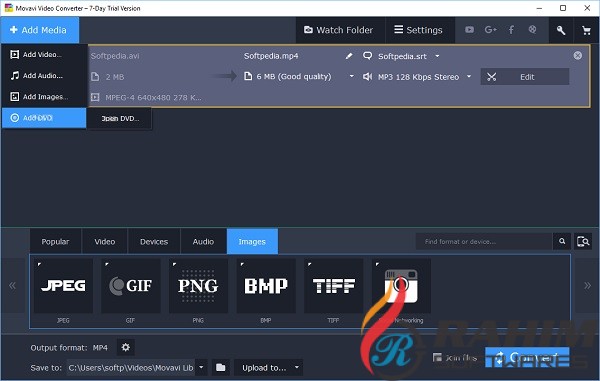Open the Softpedia.srt subtitle dropdown

point(437,56)
